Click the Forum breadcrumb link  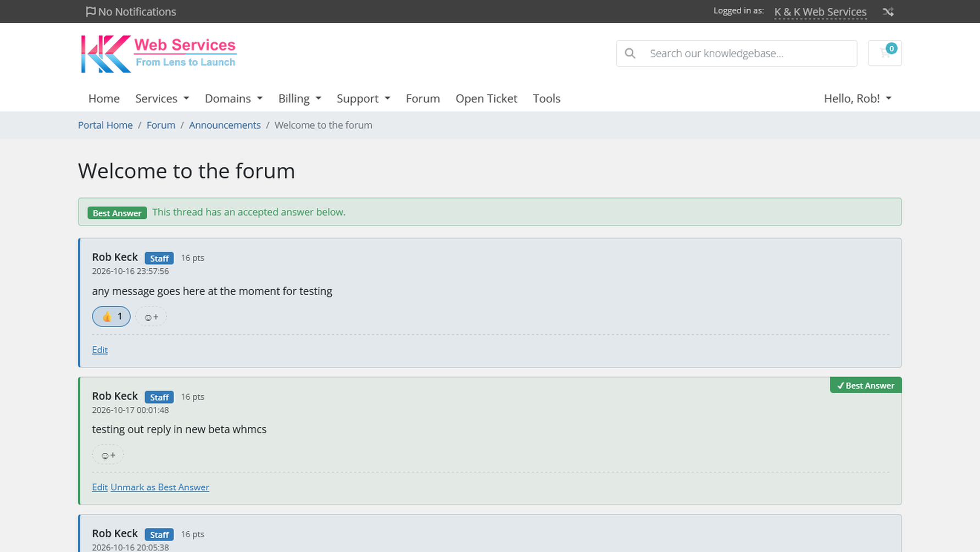pos(160,125)
